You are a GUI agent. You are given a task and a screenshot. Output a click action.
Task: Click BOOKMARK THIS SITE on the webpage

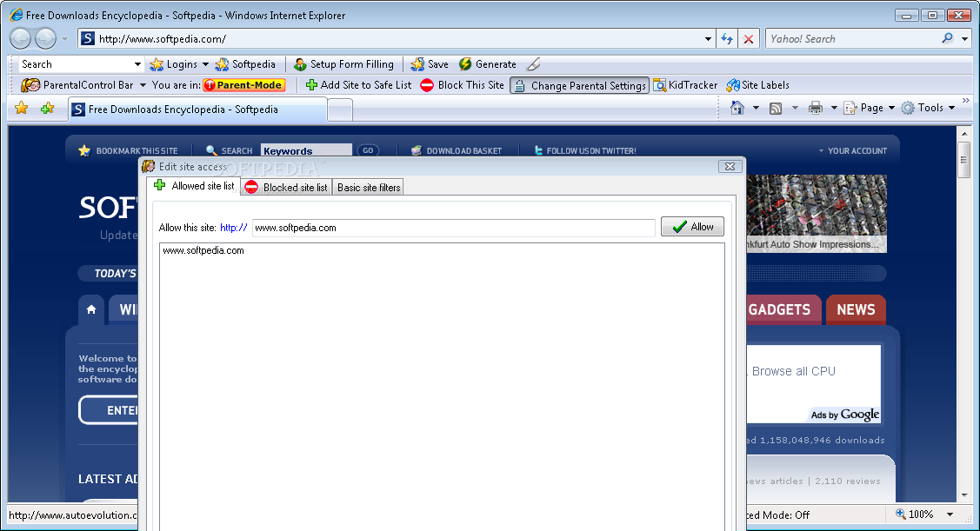129,150
